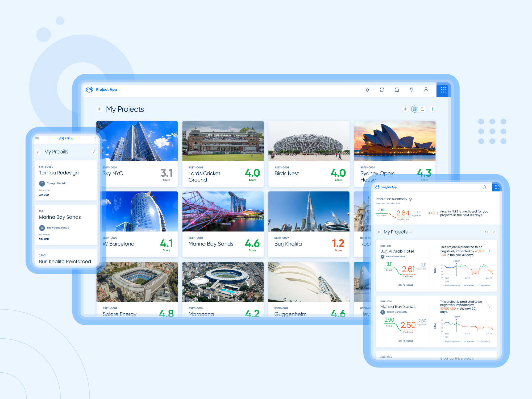Click the Project App logo
532x399 pixels.
point(89,90)
